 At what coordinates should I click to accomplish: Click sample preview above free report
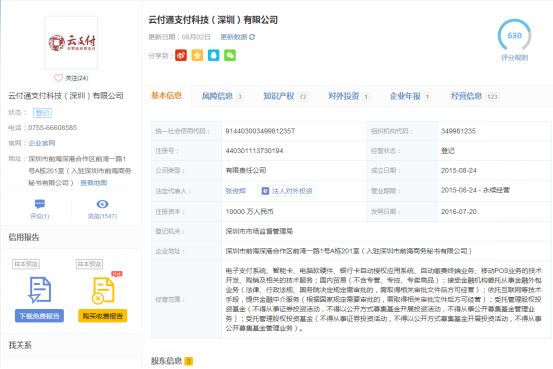tap(26, 264)
